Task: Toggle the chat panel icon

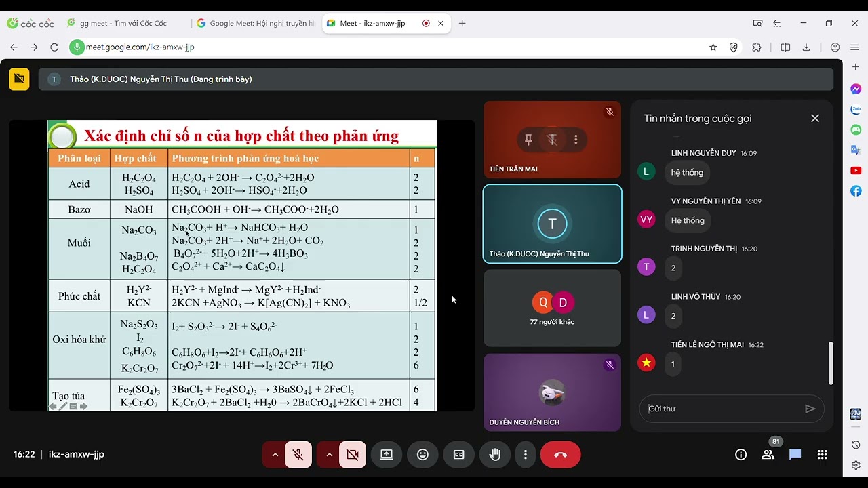Action: (x=795, y=455)
